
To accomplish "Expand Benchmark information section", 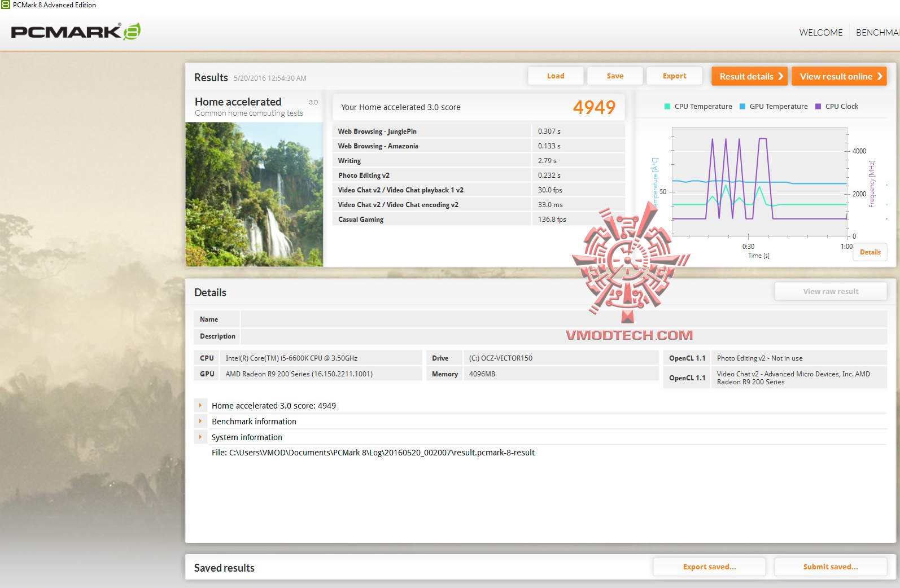I will point(200,421).
